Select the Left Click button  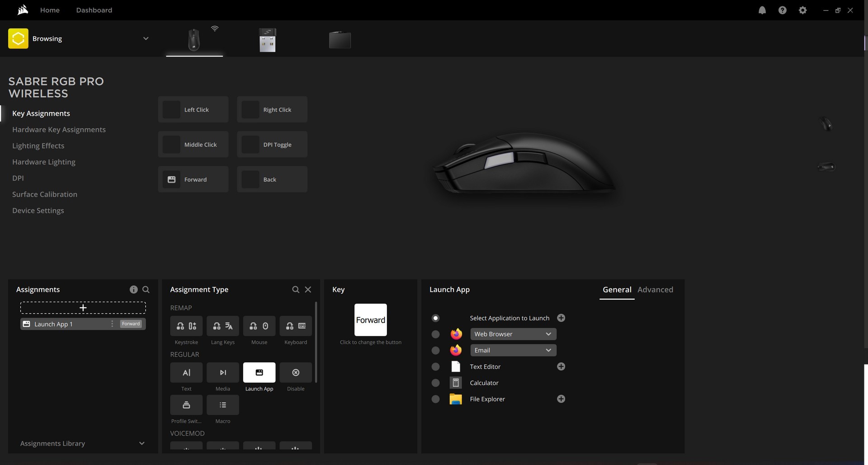[193, 109]
